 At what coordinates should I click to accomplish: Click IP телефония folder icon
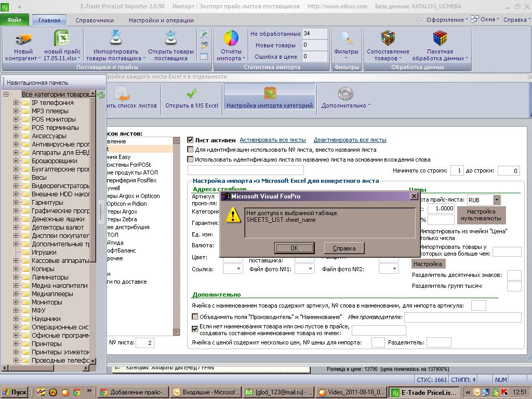[x=25, y=103]
